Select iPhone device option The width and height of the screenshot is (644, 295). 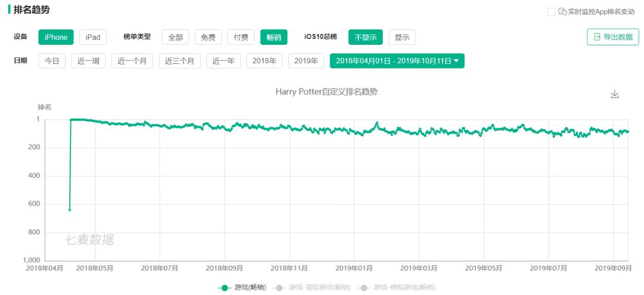tap(56, 37)
